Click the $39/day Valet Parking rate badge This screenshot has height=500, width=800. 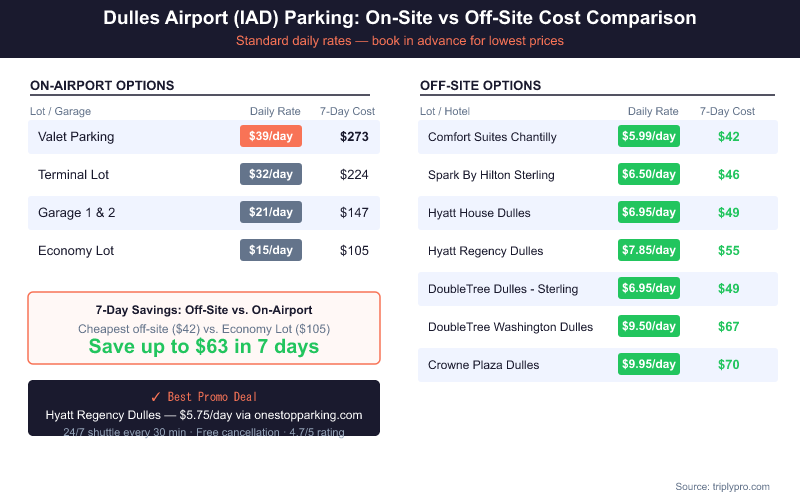271,137
